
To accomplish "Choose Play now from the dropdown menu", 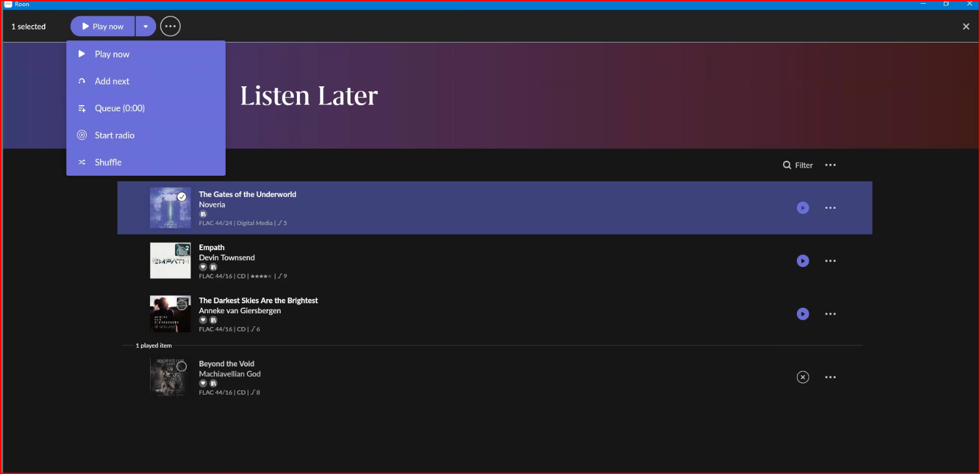I will [146, 54].
